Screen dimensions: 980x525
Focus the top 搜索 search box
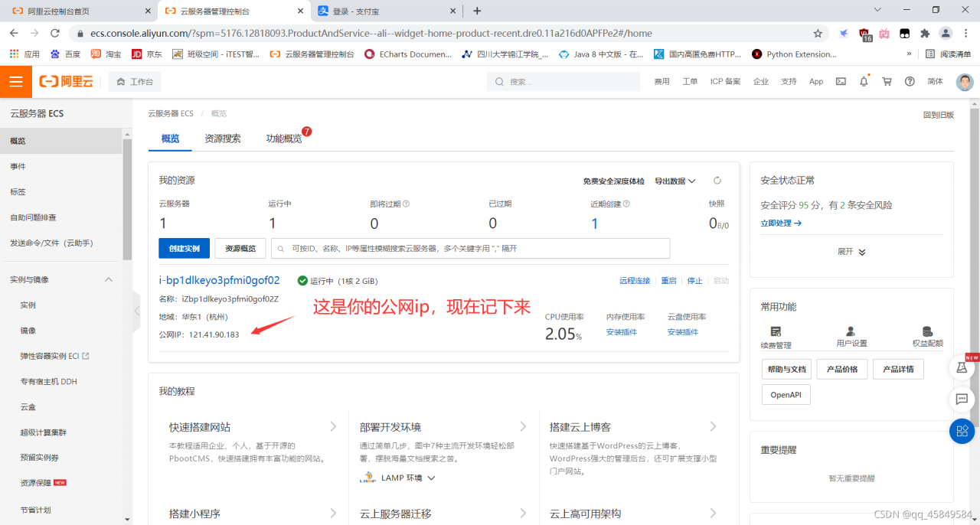pyautogui.click(x=563, y=82)
